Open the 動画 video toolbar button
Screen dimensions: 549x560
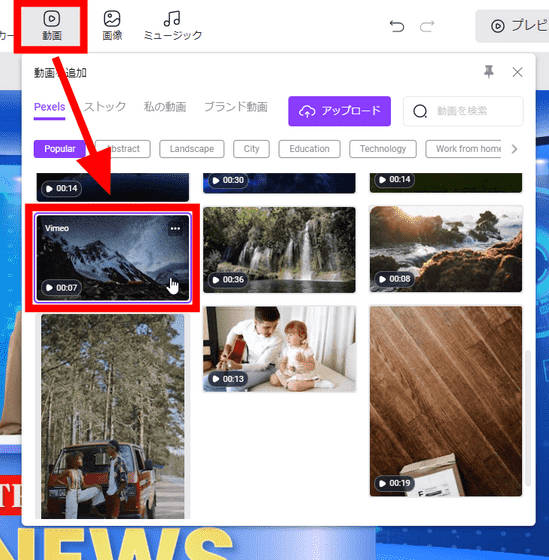click(x=51, y=26)
